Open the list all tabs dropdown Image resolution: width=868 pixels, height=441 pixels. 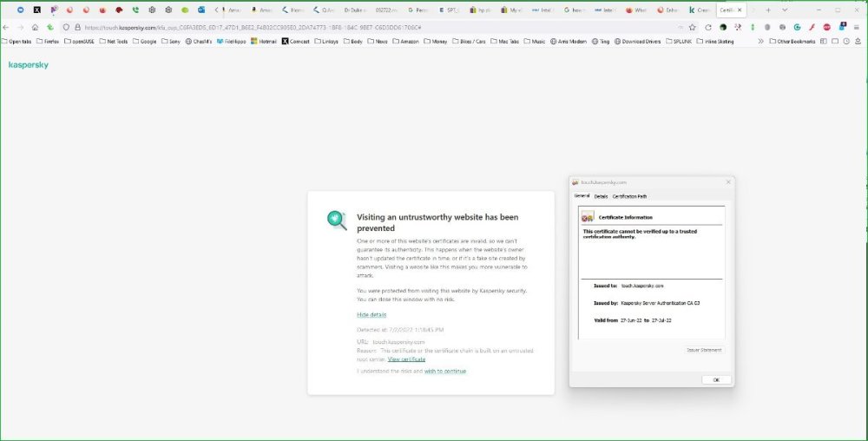pos(785,10)
